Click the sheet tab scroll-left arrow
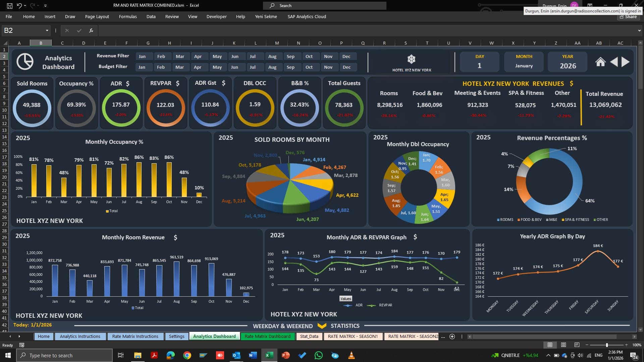Viewport: 644px width, 362px height. pyautogui.click(x=10, y=336)
